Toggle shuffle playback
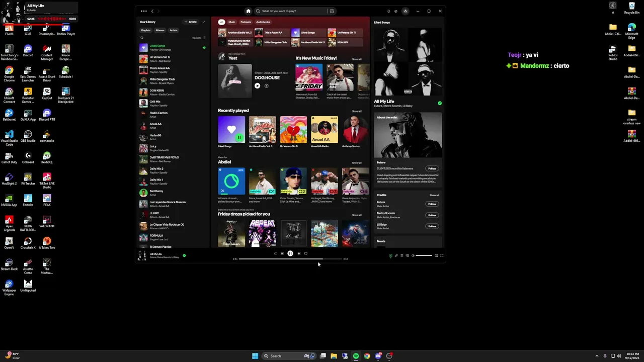 click(275, 253)
